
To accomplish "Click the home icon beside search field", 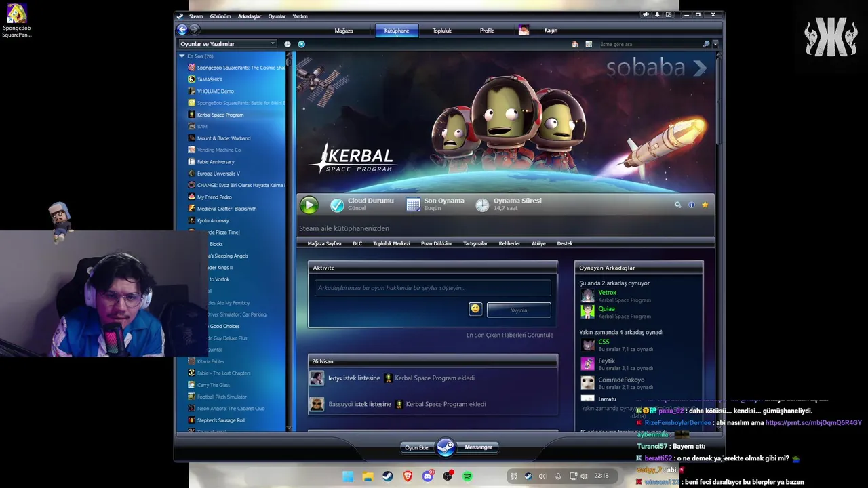I will click(x=575, y=44).
